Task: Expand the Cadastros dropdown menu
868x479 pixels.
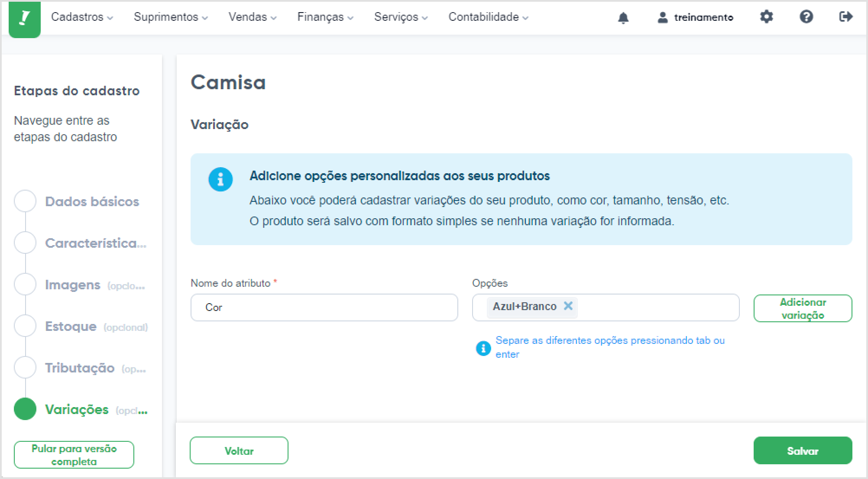Action: coord(82,17)
